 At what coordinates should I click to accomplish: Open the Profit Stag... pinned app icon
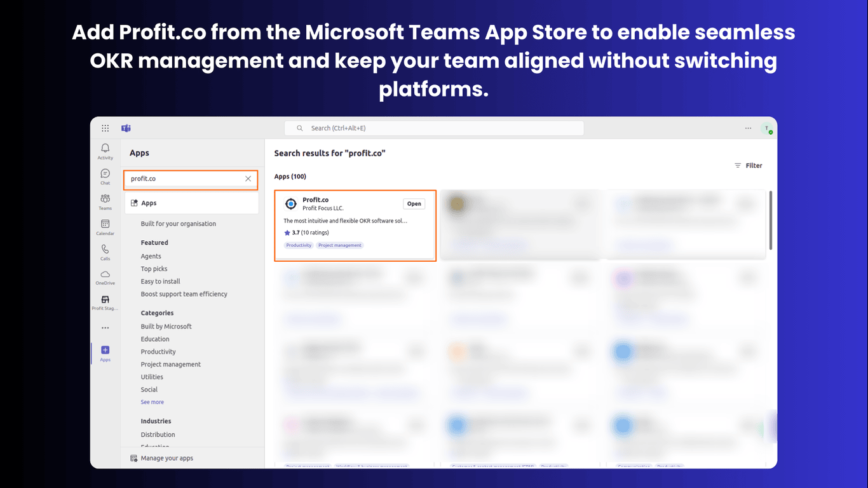click(105, 299)
